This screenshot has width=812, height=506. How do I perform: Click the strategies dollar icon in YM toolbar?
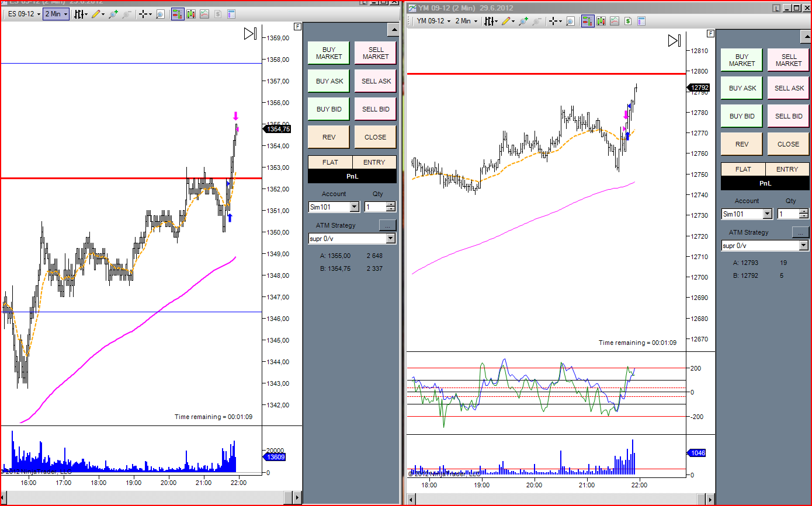point(628,22)
